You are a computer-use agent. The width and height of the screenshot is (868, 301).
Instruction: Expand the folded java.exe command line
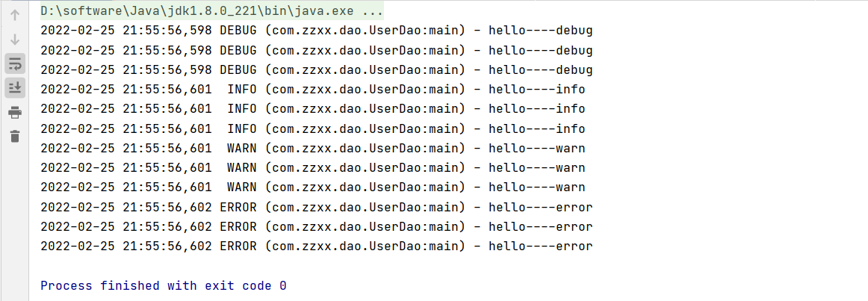click(x=211, y=11)
